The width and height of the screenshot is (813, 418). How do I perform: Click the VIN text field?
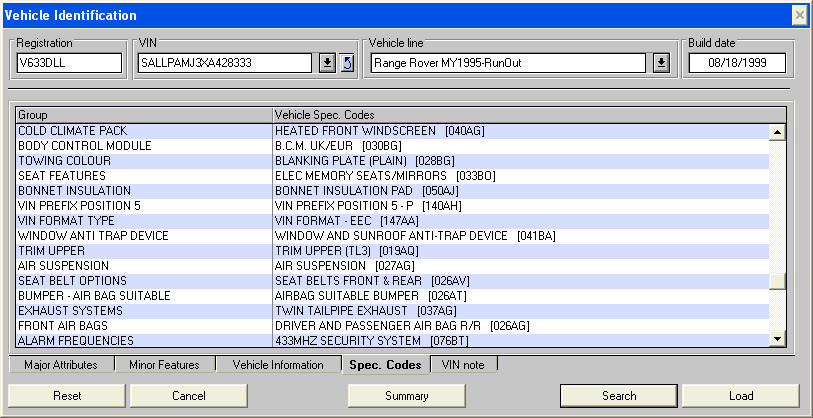pos(225,63)
